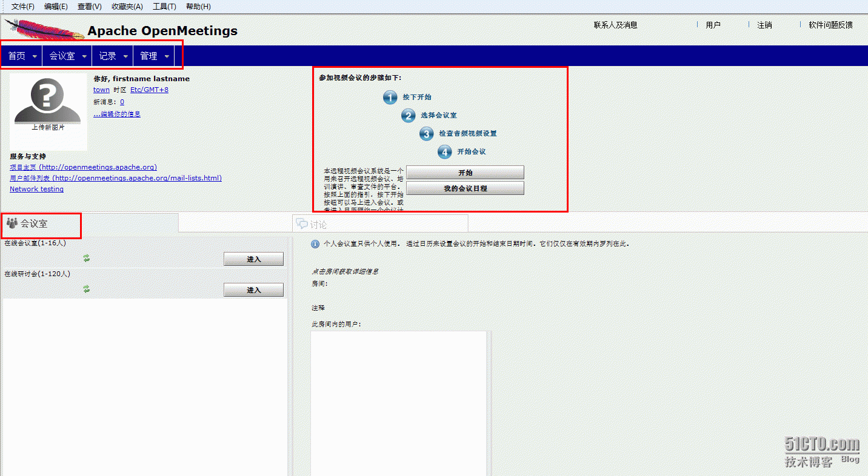868x476 pixels.
Task: Click the 点击房间获取详细信息 text
Action: coord(345,271)
